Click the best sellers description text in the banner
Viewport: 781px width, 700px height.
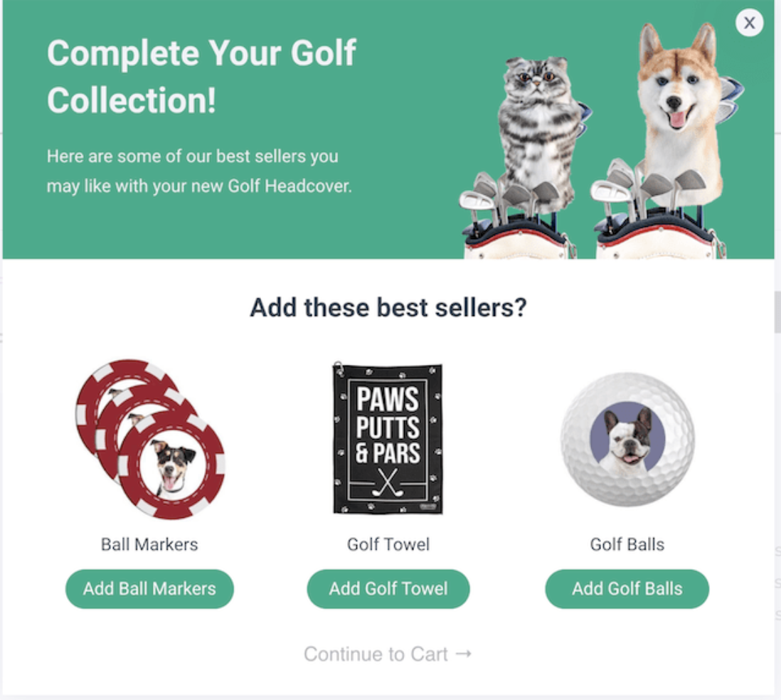(199, 171)
